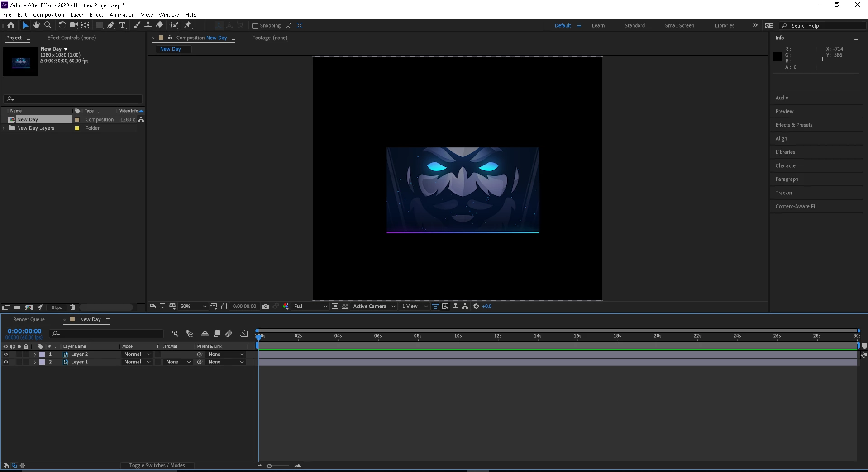Viewport: 868px width, 472px height.
Task: Select the Zoom magnifier tool
Action: 48,25
